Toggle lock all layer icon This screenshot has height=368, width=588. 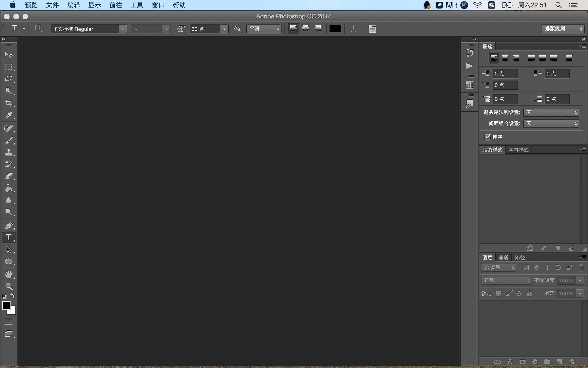(529, 294)
